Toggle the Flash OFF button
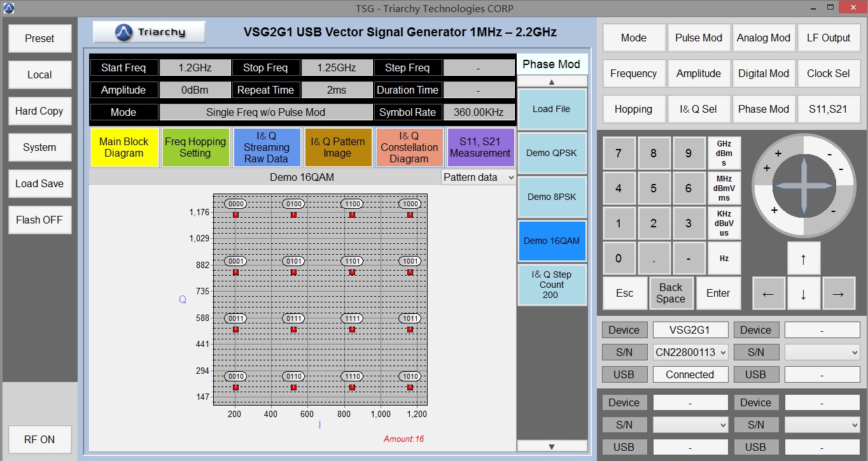The height and width of the screenshot is (461, 868). coord(39,220)
